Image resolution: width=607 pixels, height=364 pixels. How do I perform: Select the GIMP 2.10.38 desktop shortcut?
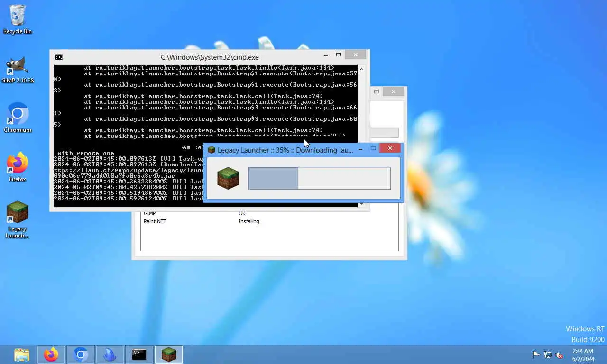(18, 70)
